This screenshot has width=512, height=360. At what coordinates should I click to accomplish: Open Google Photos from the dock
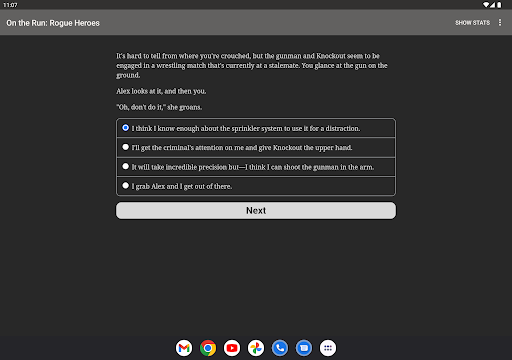pyautogui.click(x=256, y=348)
